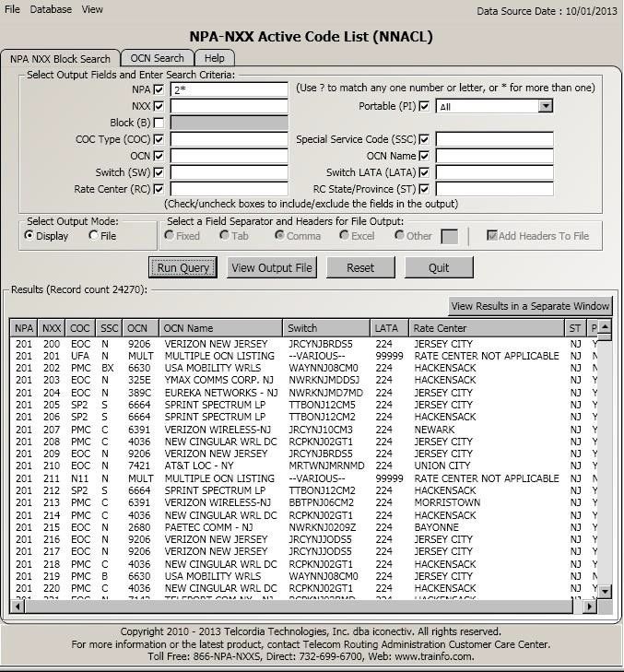Click the OCN Name input field

495,156
